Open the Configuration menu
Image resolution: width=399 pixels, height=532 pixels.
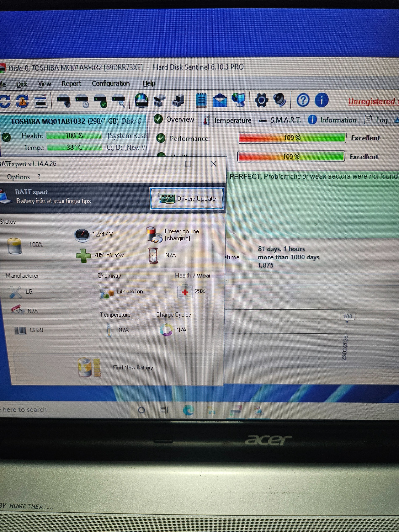(x=111, y=84)
